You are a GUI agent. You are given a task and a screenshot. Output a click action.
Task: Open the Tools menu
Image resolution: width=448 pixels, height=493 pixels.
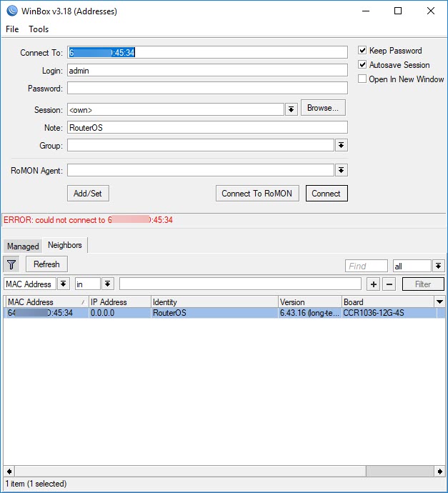pos(39,29)
